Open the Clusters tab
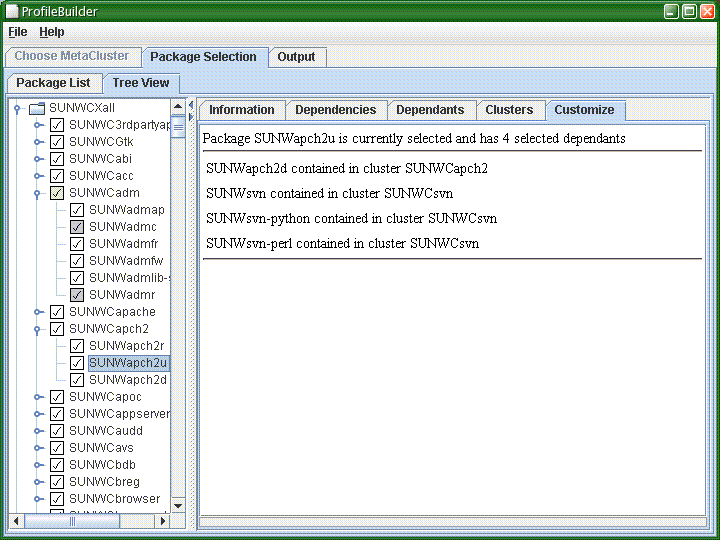720x540 pixels. [509, 110]
